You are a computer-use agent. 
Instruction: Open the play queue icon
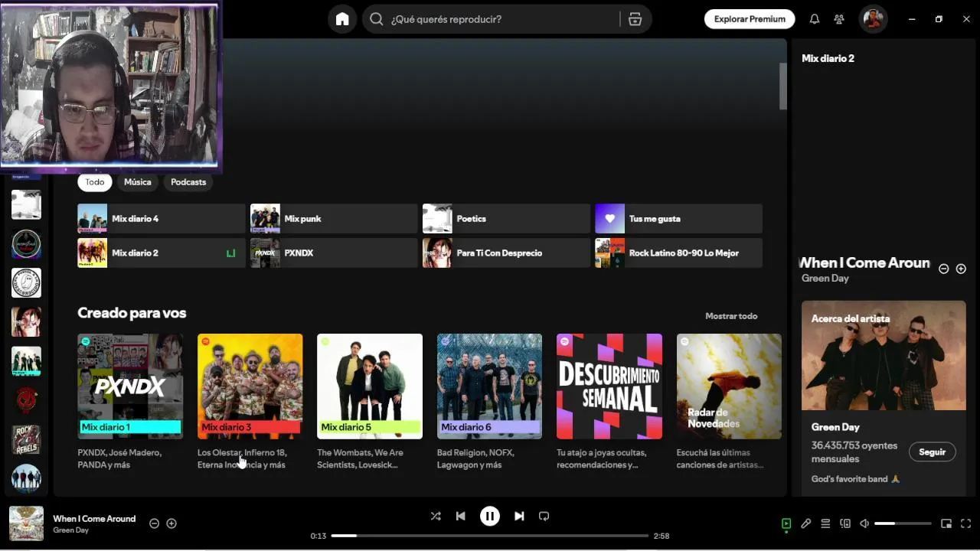click(x=825, y=524)
